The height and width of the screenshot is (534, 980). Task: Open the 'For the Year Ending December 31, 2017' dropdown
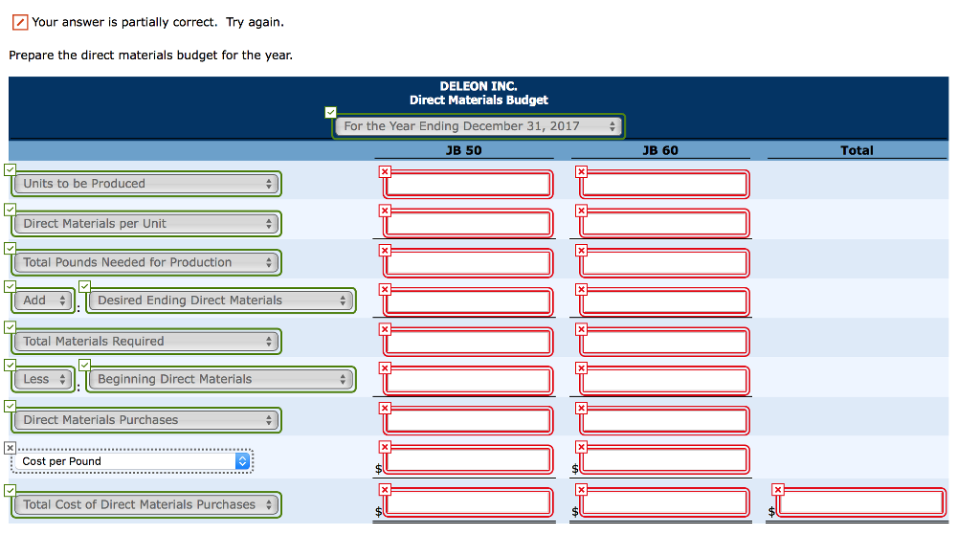click(x=479, y=126)
